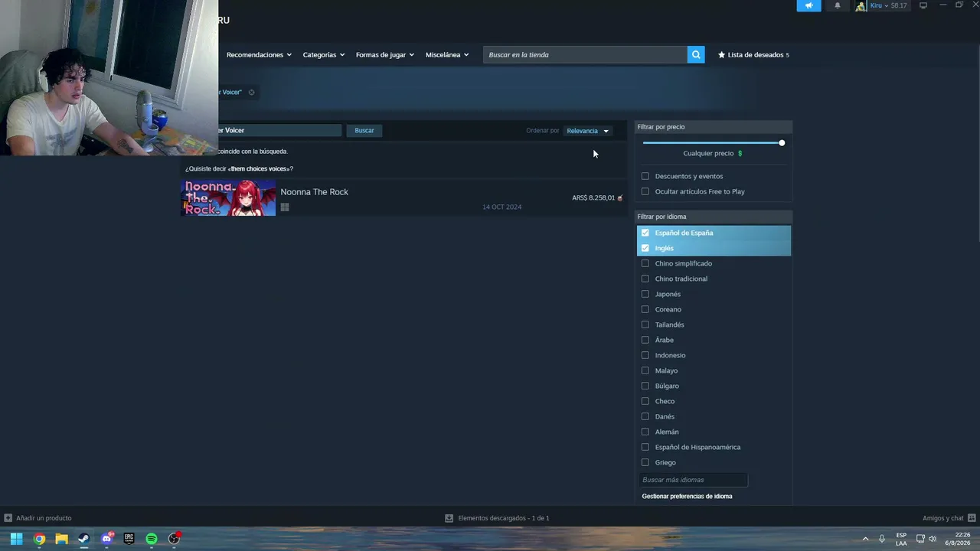Show hidden system tray icons
Viewport: 980px width, 551px height.
(866, 539)
